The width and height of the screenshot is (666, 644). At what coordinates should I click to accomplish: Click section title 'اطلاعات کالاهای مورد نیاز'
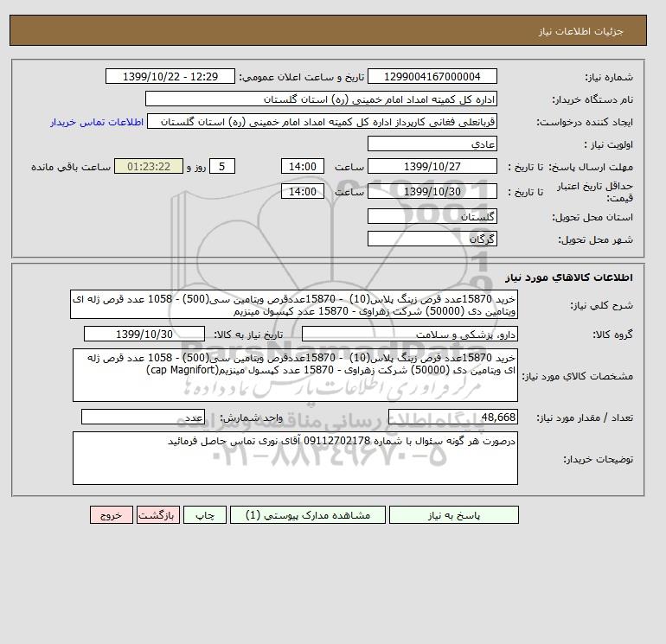point(569,277)
